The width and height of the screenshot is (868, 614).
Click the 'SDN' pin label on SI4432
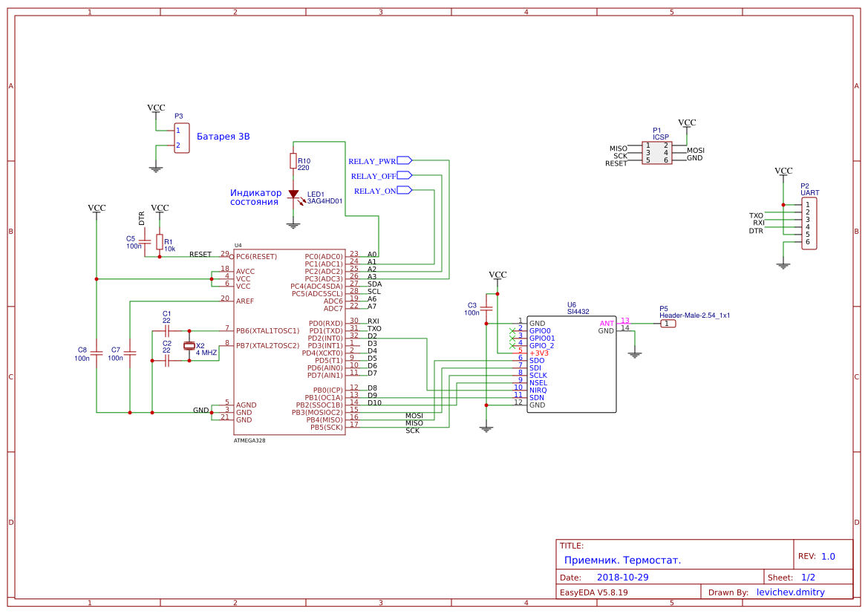pyautogui.click(x=536, y=397)
